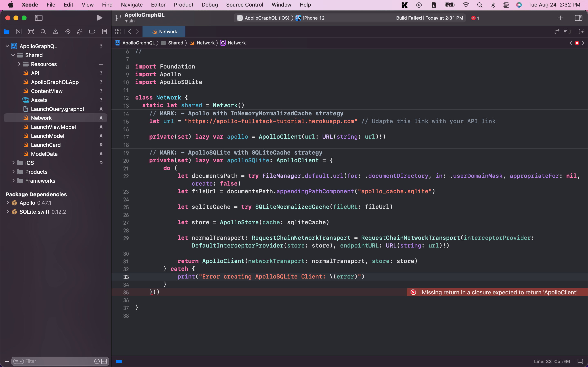Open the LaunchViewModel file

click(53, 127)
